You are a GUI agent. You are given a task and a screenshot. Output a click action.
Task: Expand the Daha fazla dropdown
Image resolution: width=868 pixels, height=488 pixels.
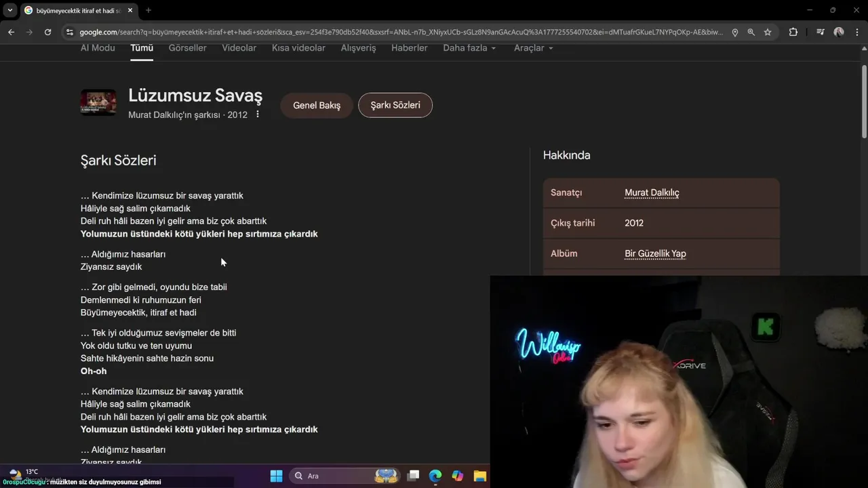(469, 48)
